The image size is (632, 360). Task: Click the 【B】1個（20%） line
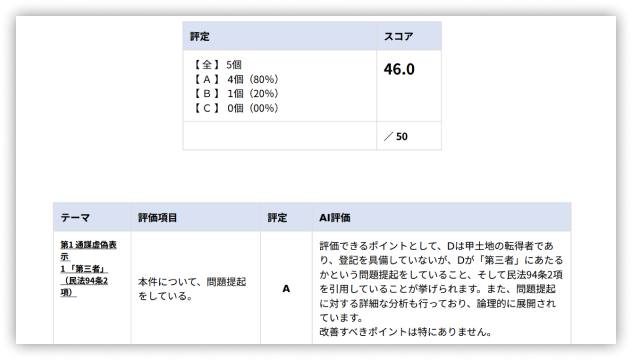[235, 94]
